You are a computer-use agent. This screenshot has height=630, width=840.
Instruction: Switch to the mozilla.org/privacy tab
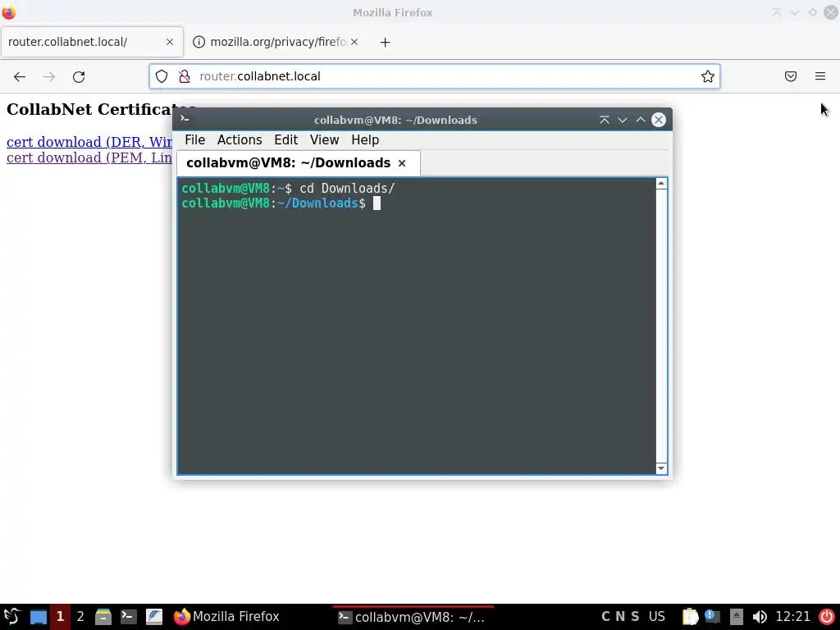click(276, 42)
